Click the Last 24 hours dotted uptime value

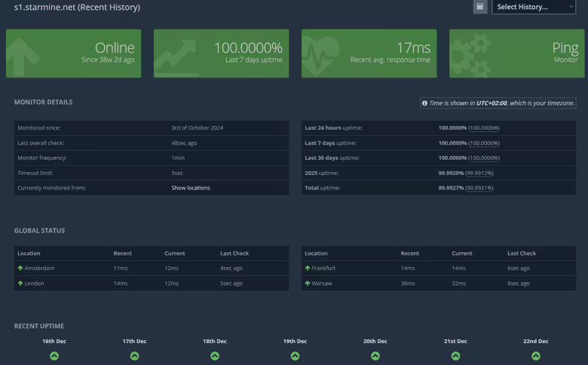click(x=484, y=128)
